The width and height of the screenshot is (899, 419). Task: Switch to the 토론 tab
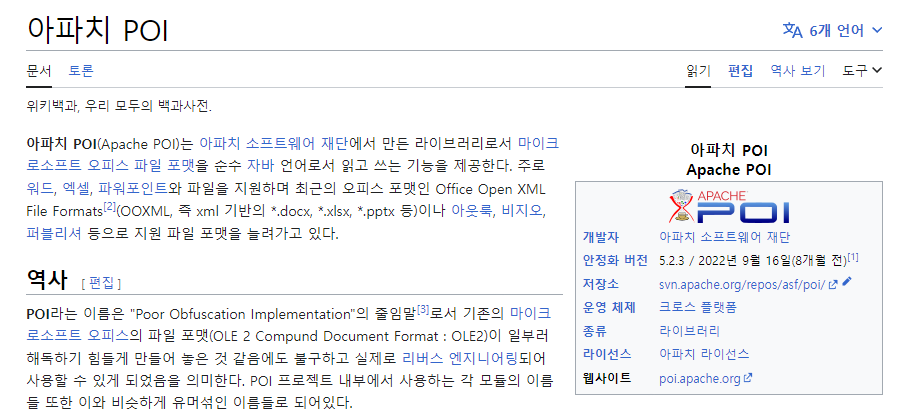tap(81, 71)
